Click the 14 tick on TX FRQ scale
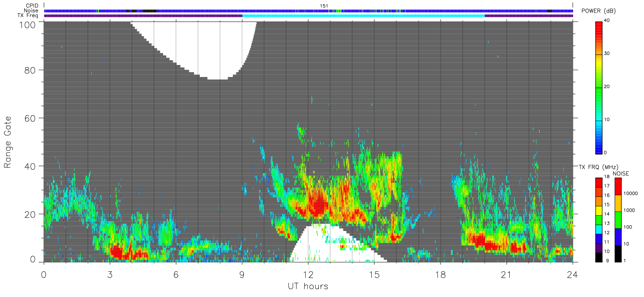Viewport: 644px width, 297px height. pos(608,214)
